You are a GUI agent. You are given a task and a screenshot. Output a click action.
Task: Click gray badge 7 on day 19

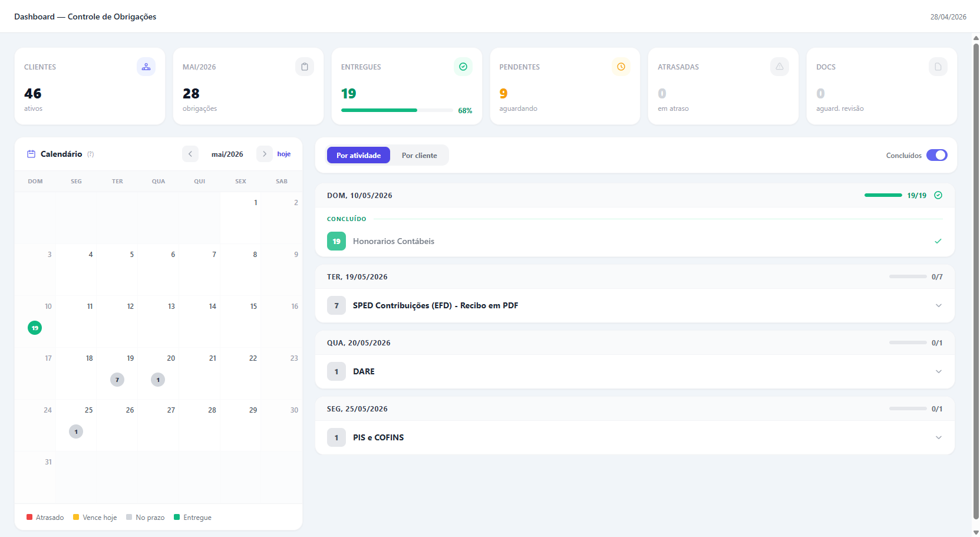pos(117,380)
